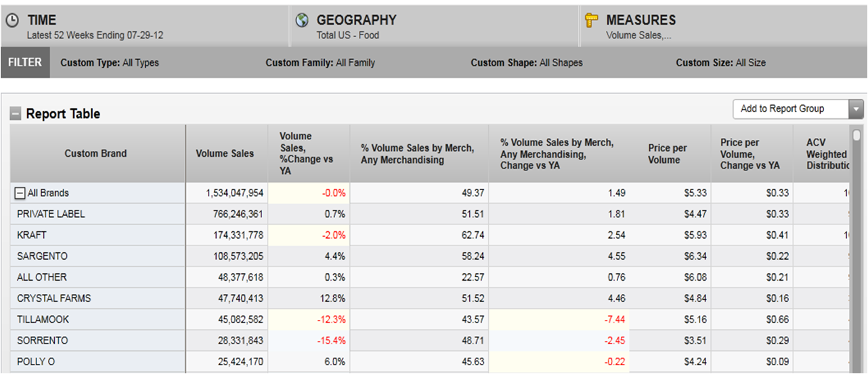The image size is (868, 374).
Task: Click the Price per Volume column header
Action: point(668,154)
